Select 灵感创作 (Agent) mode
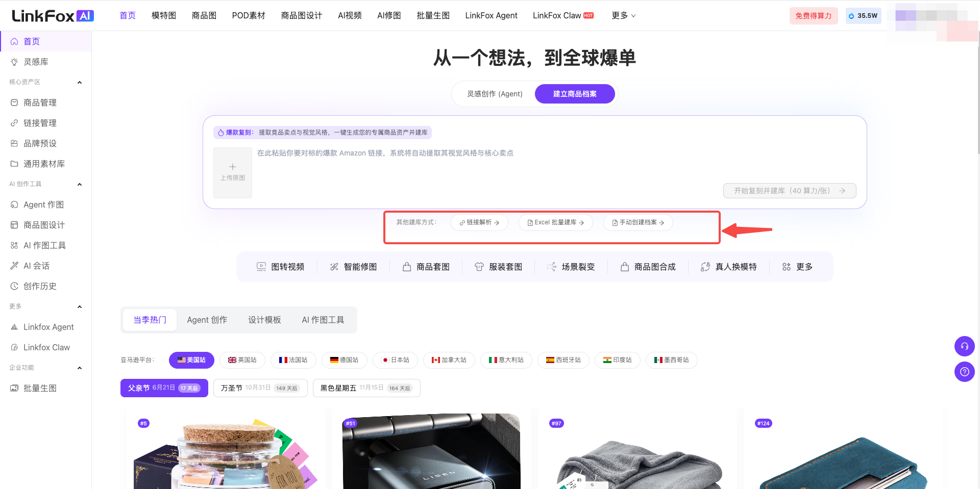980x489 pixels. click(x=495, y=94)
